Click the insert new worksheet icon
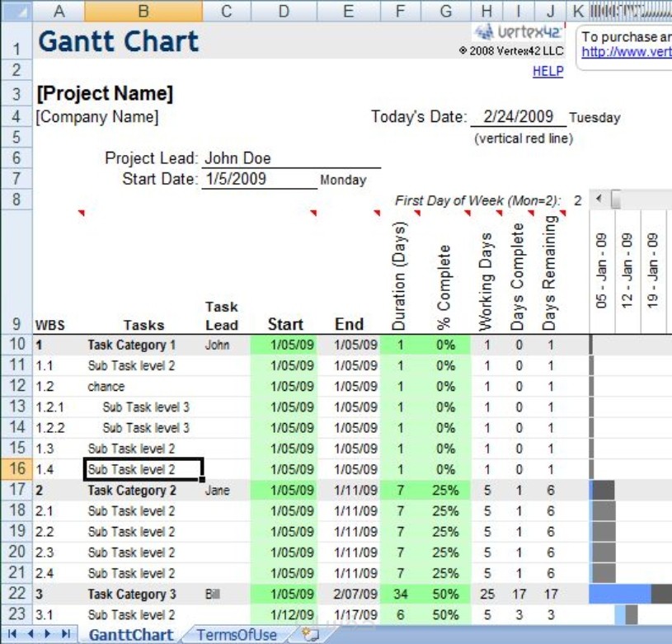 (x=309, y=635)
